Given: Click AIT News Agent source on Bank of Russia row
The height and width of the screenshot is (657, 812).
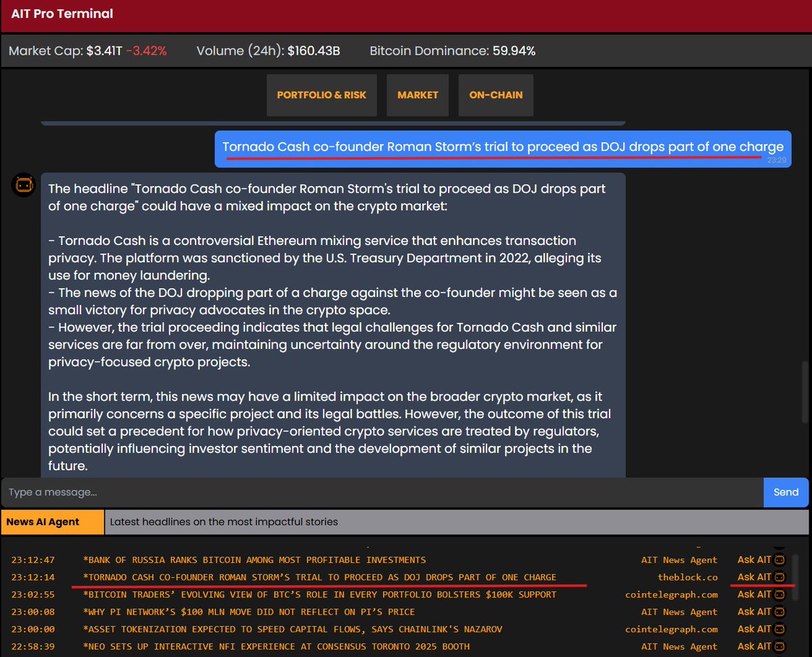Looking at the screenshot, I should point(679,560).
